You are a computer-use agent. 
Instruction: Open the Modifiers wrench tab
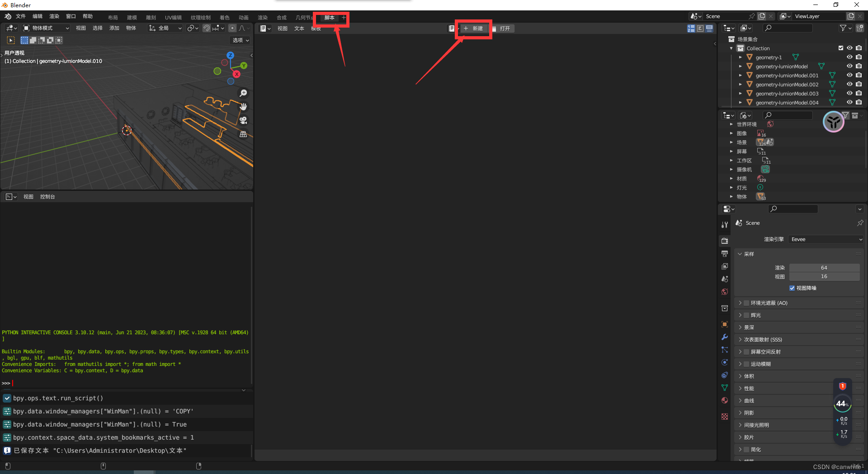pyautogui.click(x=725, y=337)
